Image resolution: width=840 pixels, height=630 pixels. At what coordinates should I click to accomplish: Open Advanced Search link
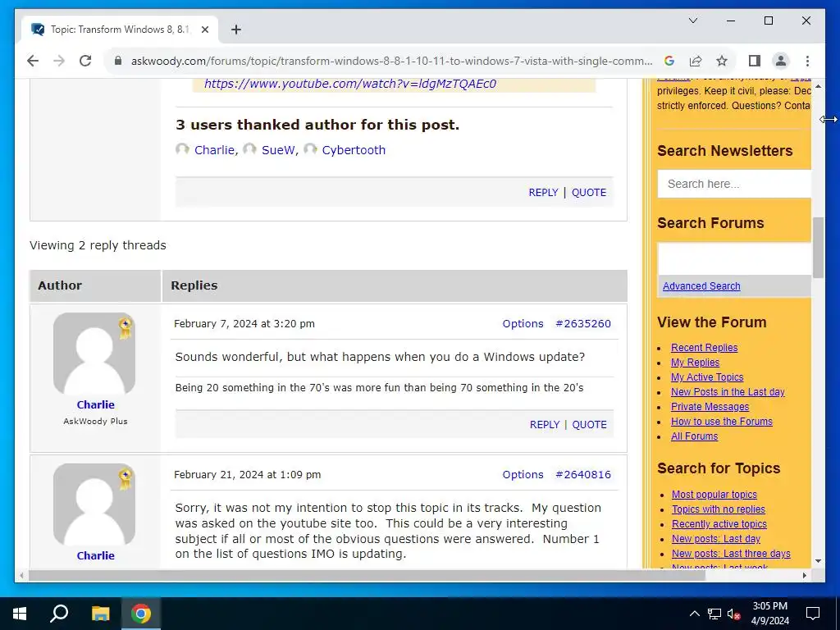coord(701,286)
